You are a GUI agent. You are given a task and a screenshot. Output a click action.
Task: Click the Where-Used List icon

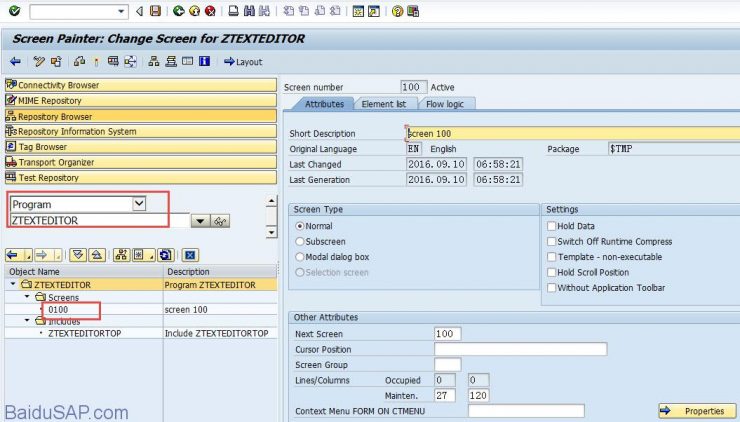pyautogui.click(x=130, y=61)
